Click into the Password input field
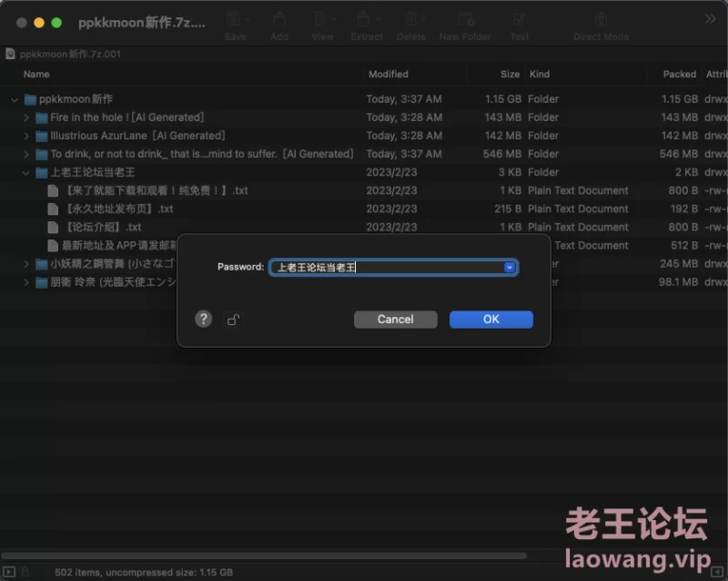 click(x=387, y=267)
